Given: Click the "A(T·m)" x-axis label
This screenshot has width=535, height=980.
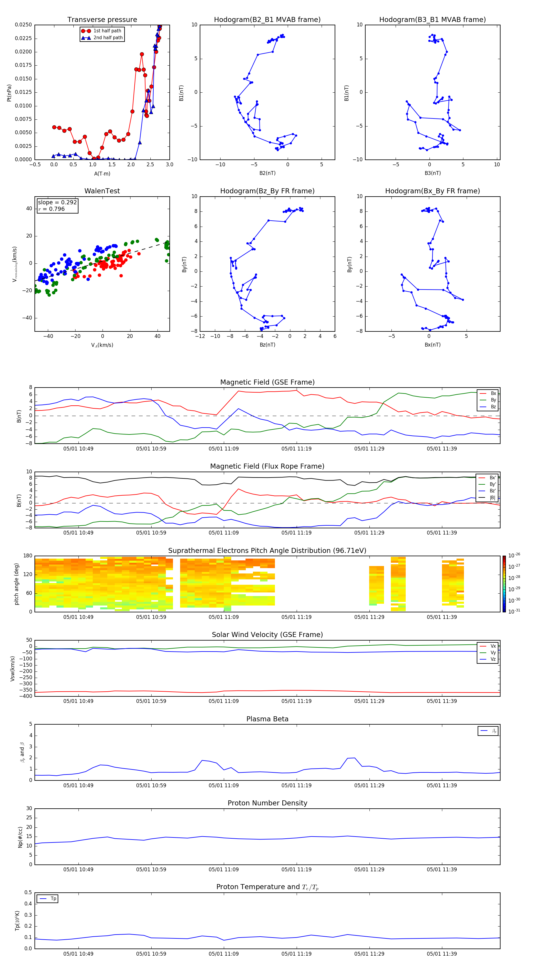Looking at the screenshot, I should [x=102, y=173].
